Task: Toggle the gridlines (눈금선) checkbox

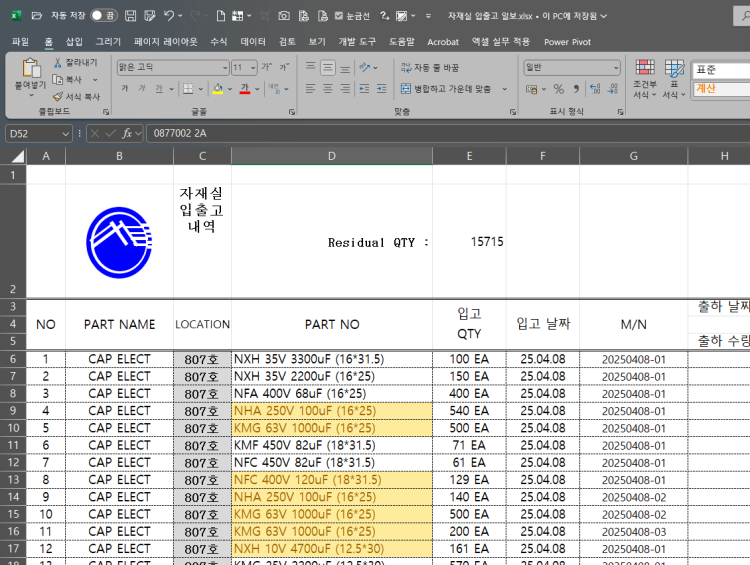Action: point(339,16)
